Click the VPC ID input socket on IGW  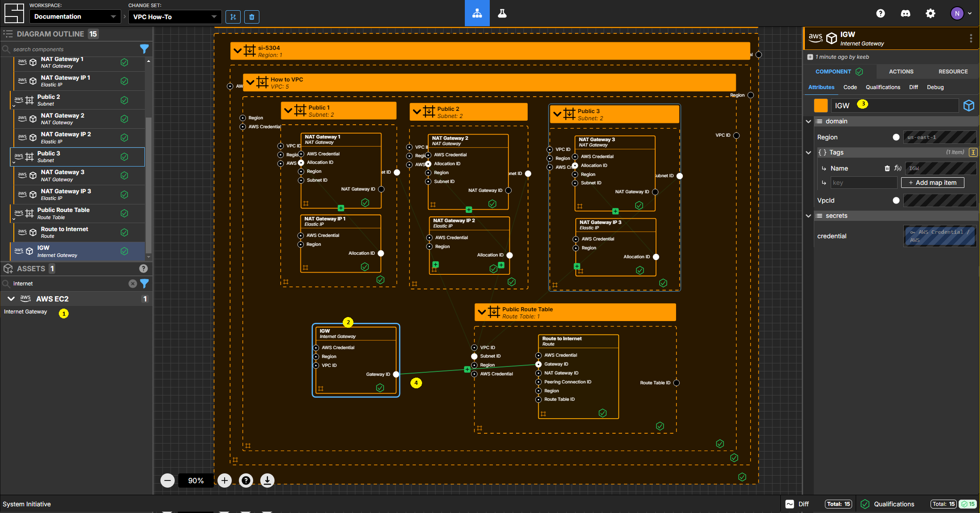pos(316,366)
